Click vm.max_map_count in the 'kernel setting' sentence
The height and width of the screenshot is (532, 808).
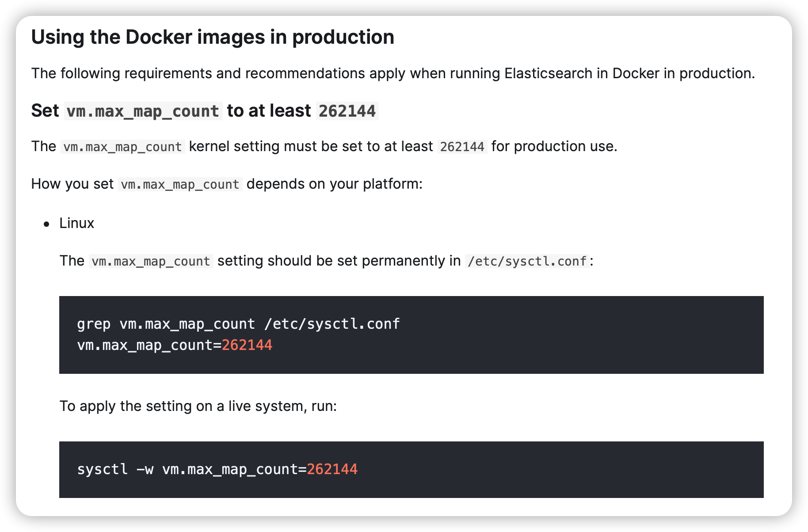click(122, 147)
